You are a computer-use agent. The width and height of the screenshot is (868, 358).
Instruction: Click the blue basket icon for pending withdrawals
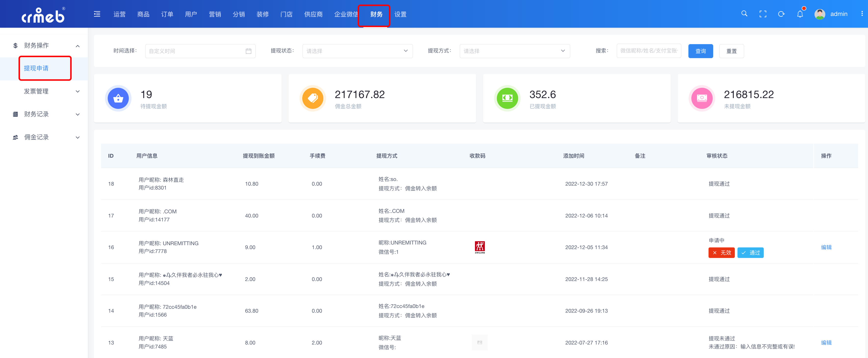(x=118, y=98)
